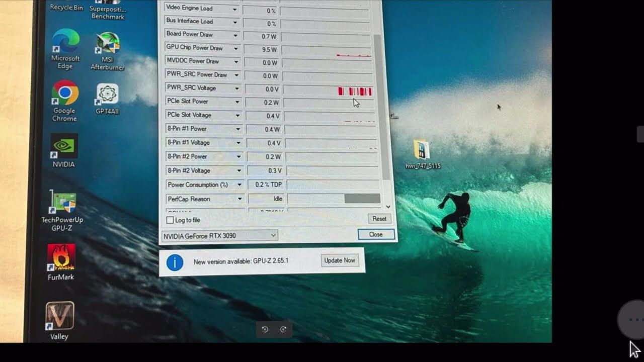
Task: Open GPU Chip Power Draw dropdown arrow
Action: (x=235, y=49)
